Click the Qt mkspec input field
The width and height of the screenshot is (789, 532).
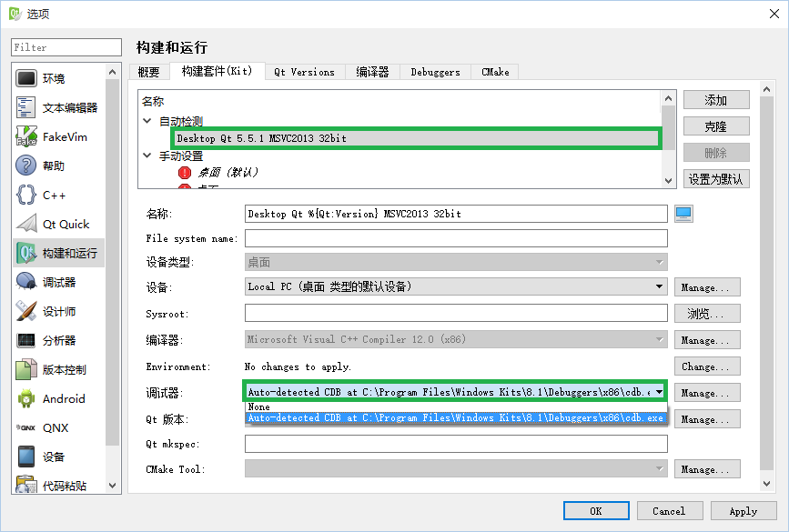[x=456, y=444]
